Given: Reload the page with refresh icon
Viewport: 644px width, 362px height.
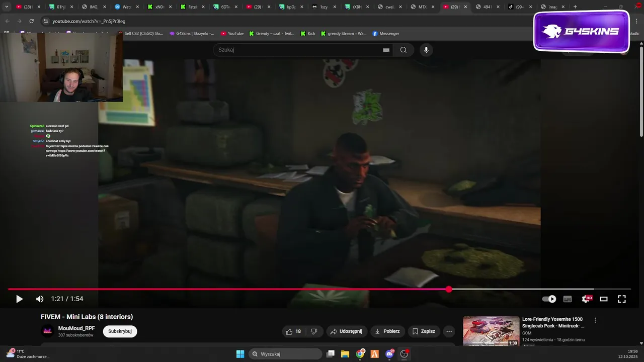Looking at the screenshot, I should tap(31, 21).
